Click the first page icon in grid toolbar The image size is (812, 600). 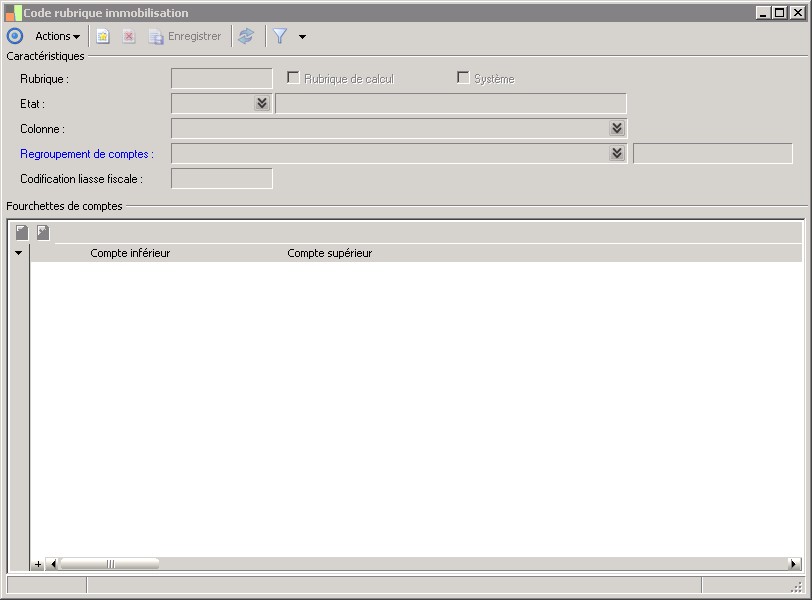pyautogui.click(x=22, y=232)
